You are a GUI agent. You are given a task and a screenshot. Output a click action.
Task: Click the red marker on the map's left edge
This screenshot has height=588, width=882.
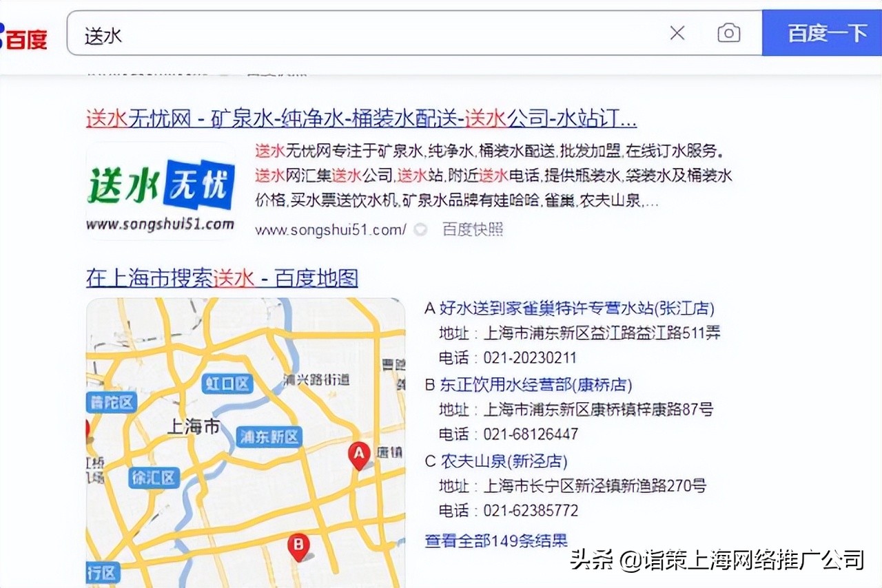(87, 428)
